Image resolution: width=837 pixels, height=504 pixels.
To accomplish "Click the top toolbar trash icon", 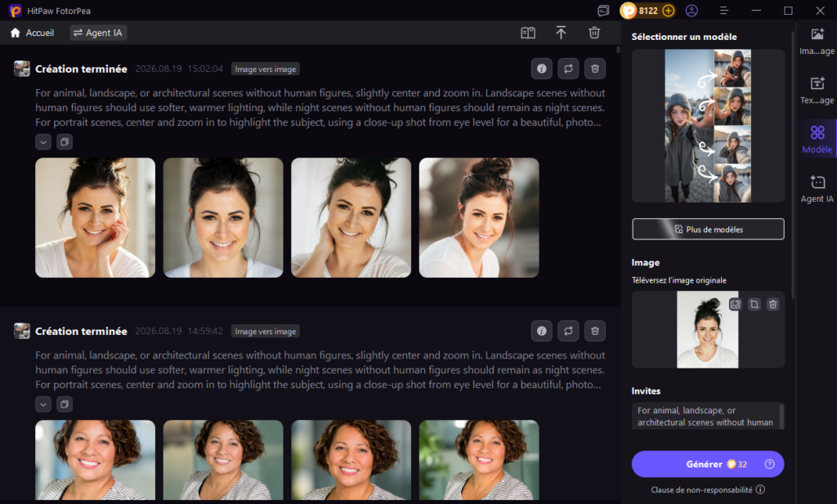I will (x=594, y=33).
